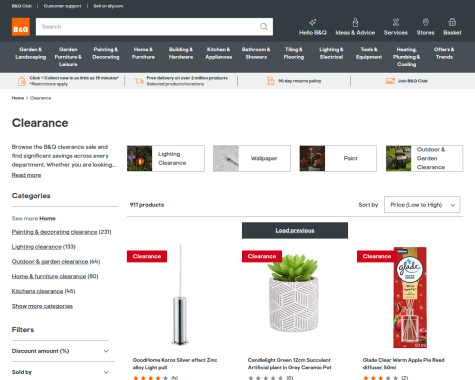The image size is (475, 380).
Task: Click the Load previous button
Action: point(295,230)
